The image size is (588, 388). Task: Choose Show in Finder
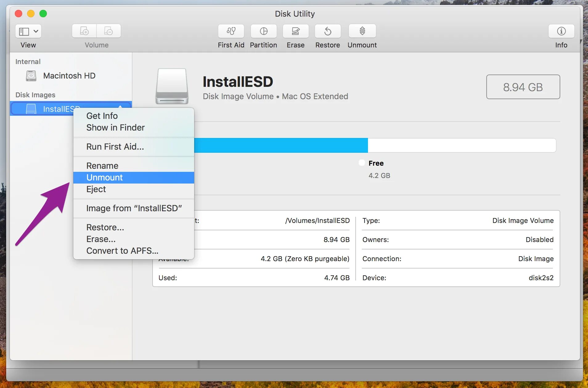[134, 127]
